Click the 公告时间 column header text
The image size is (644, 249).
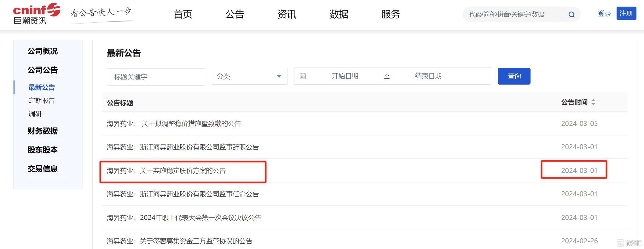574,102
